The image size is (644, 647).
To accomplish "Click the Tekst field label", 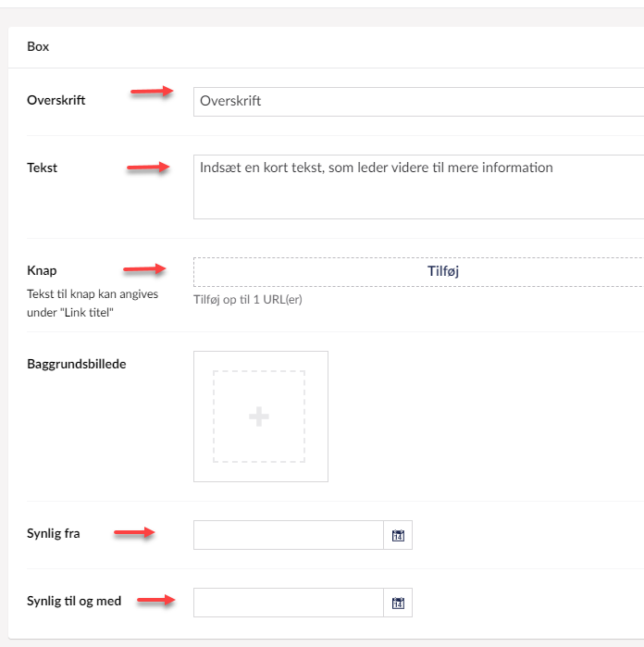I will [43, 168].
